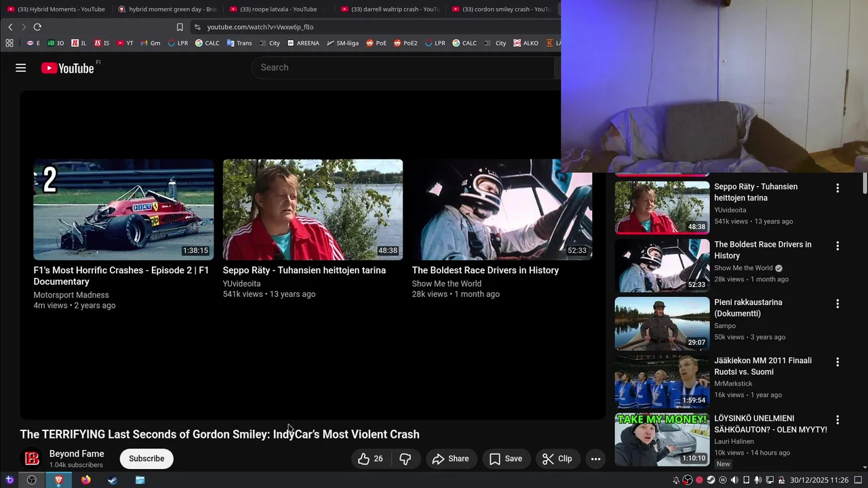Open the file manager from the taskbar
868x488 pixels.
(140, 480)
